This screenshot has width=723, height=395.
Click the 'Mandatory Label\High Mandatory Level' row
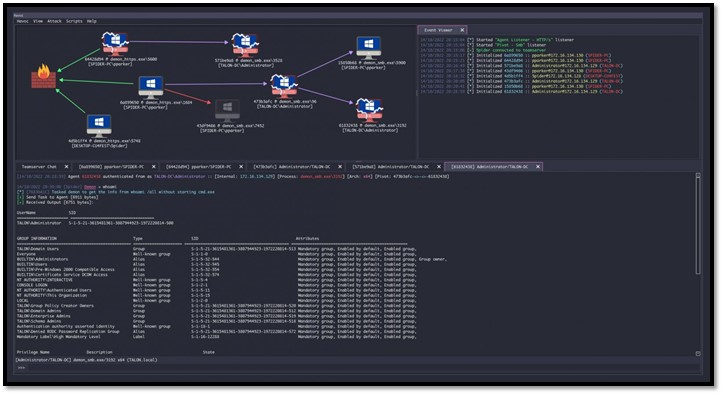click(x=217, y=337)
